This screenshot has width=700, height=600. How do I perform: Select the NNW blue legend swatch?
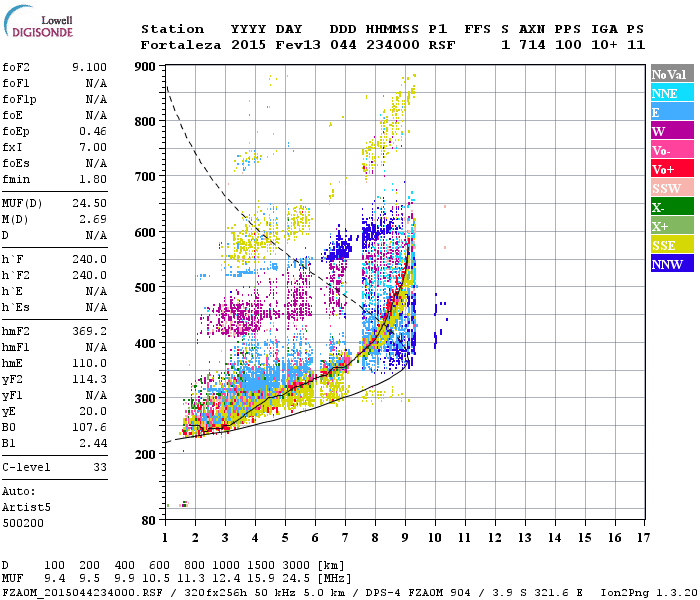click(672, 264)
